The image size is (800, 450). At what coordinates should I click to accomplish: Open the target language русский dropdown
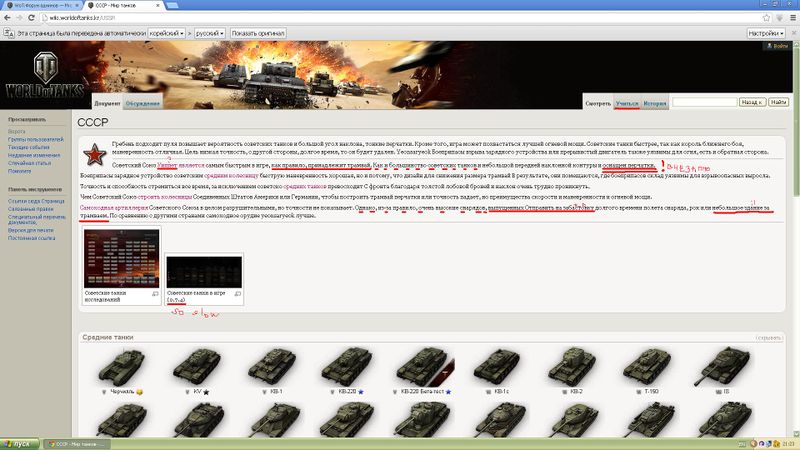[210, 33]
